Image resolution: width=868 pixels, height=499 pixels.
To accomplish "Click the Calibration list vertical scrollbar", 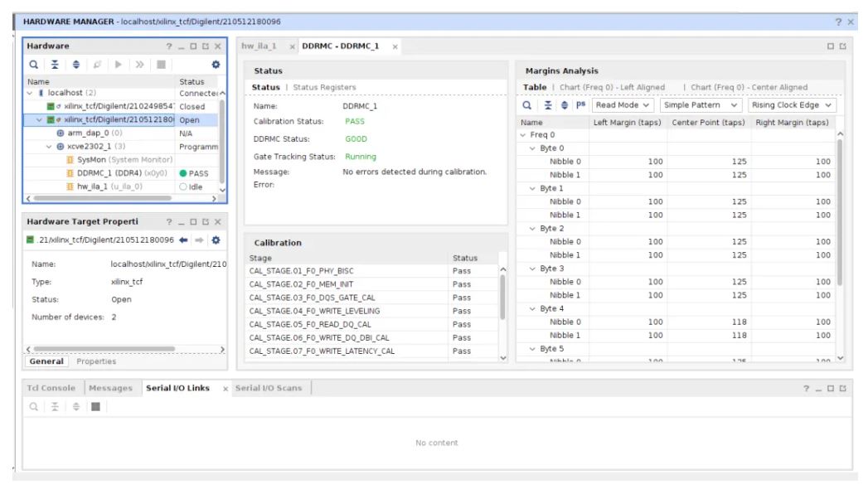I will tap(503, 298).
